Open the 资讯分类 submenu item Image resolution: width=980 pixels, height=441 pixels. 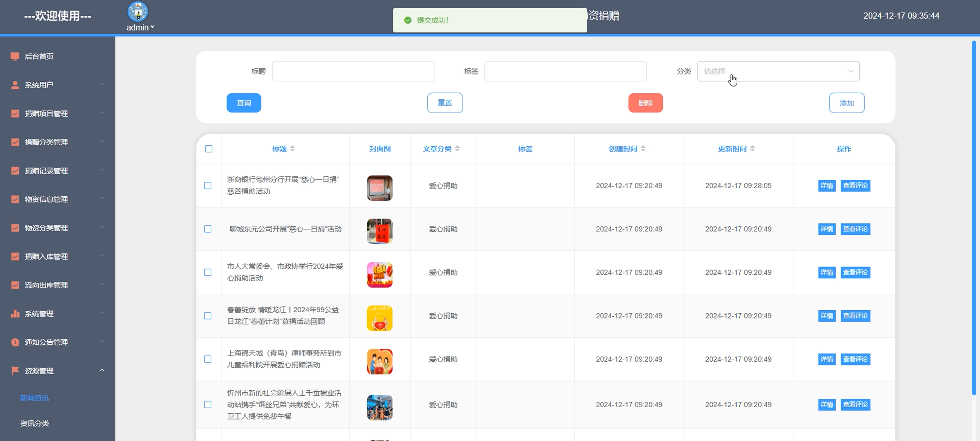pos(35,423)
